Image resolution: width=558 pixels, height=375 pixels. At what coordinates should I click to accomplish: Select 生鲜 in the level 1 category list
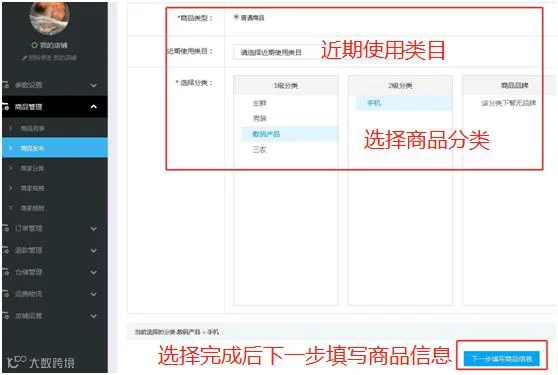pos(259,103)
